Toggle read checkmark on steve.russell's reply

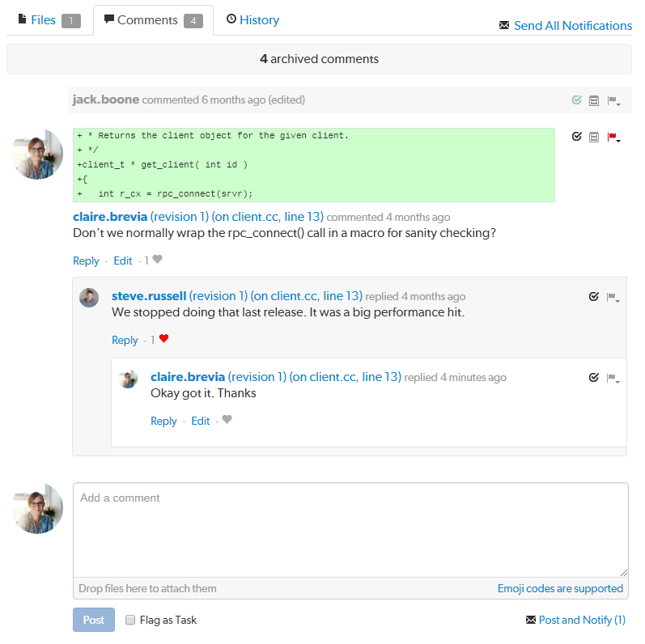coord(593,296)
